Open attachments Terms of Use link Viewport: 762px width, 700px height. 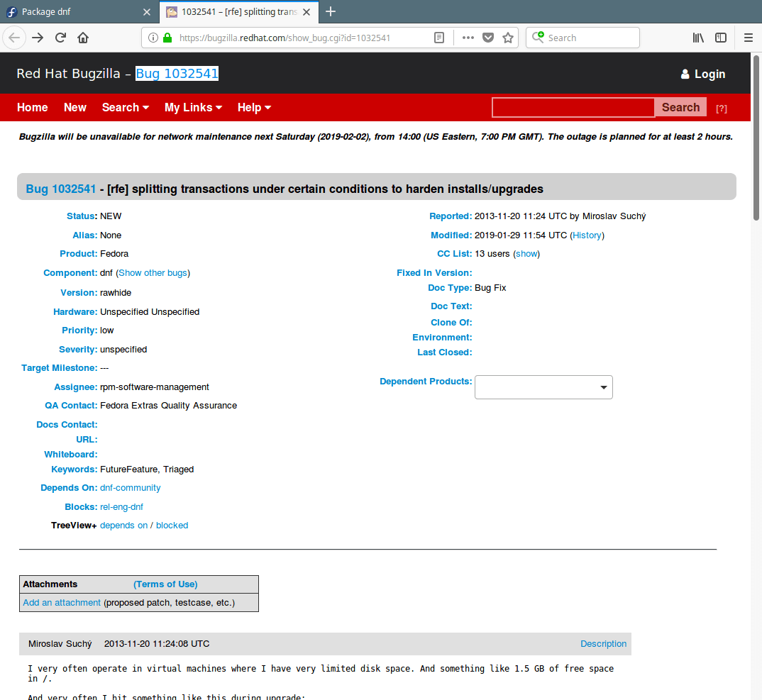pos(165,584)
